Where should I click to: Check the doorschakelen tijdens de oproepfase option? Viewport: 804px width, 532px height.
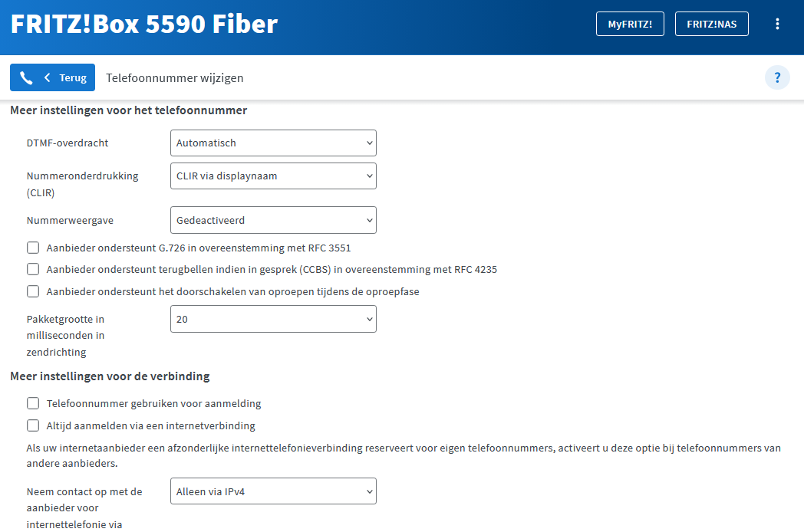[33, 291]
